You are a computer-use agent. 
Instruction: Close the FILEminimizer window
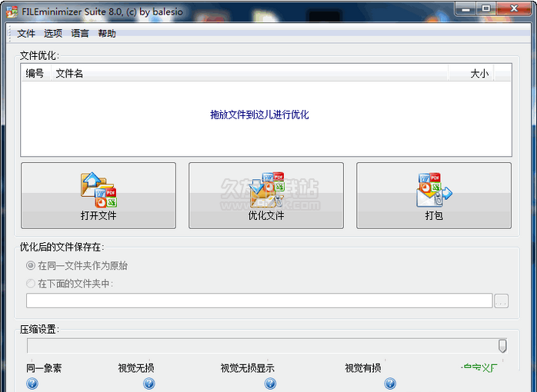click(514, 8)
